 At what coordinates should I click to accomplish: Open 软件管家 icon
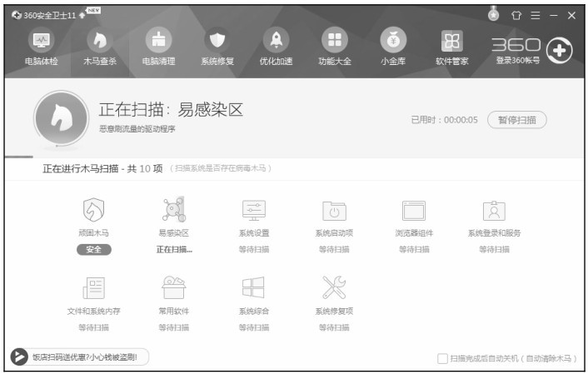click(x=452, y=41)
